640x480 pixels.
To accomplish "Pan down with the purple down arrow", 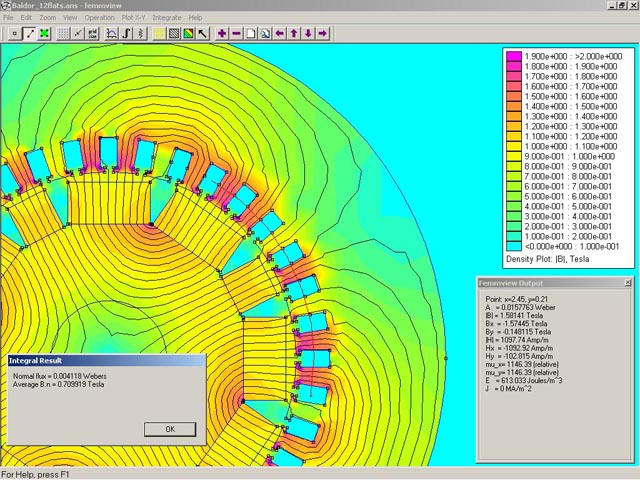I will coord(309,33).
